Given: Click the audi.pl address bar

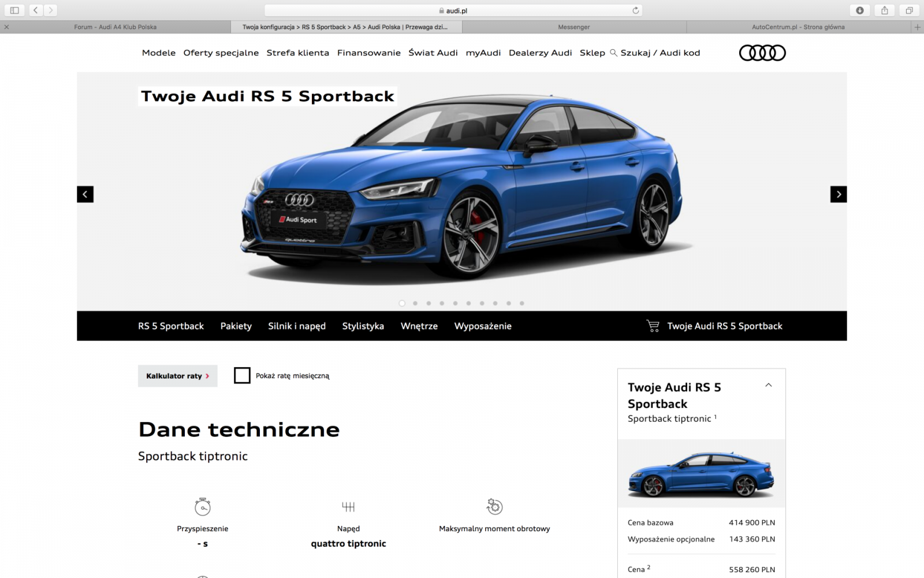Looking at the screenshot, I should coord(453,10).
